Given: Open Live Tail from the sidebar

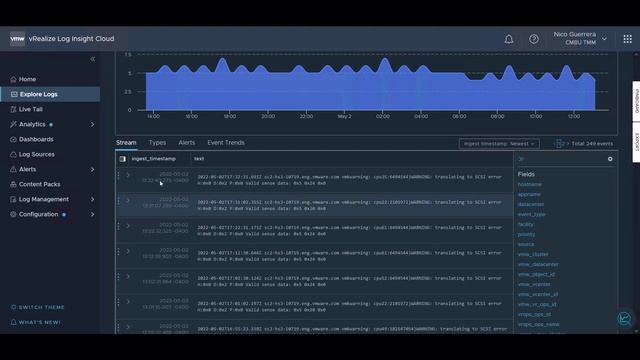Looking at the screenshot, I should (31, 109).
